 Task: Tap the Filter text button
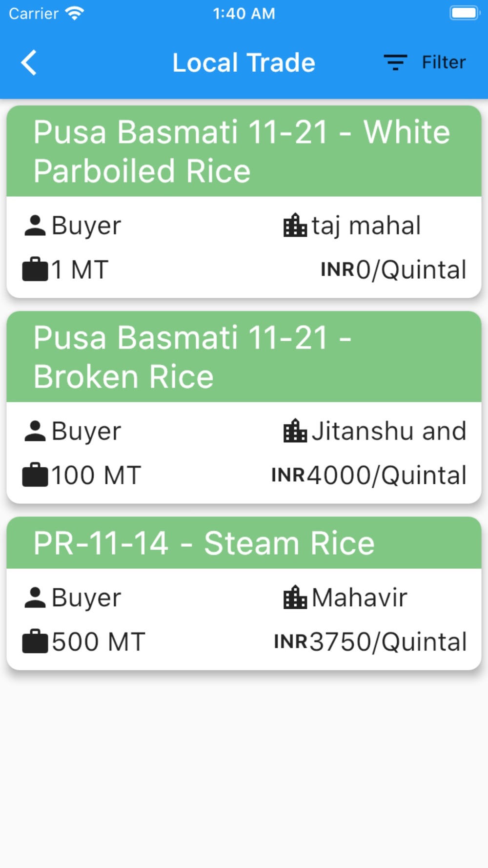point(444,62)
